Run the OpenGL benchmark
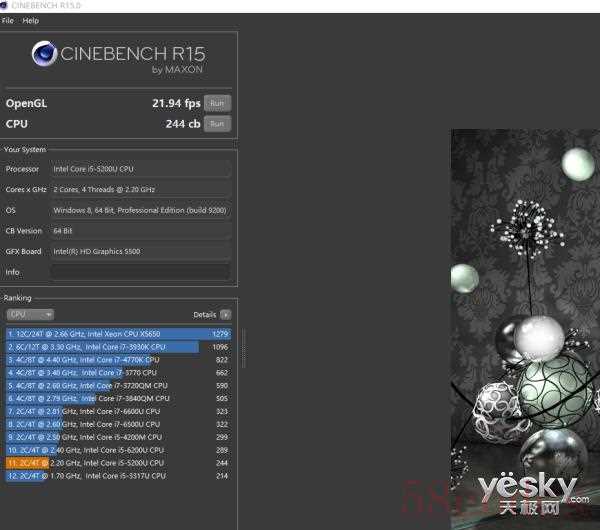Image resolution: width=600 pixels, height=530 pixels. [217, 103]
